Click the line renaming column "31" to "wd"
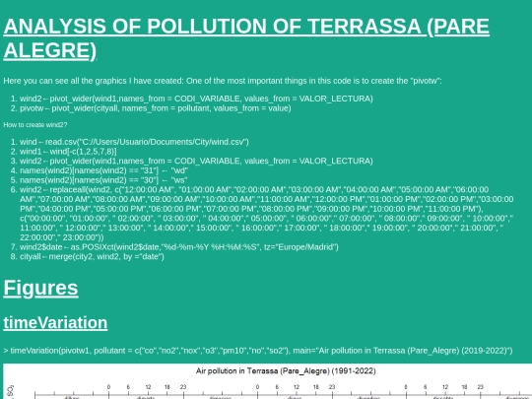The image size is (532, 399). (103, 170)
